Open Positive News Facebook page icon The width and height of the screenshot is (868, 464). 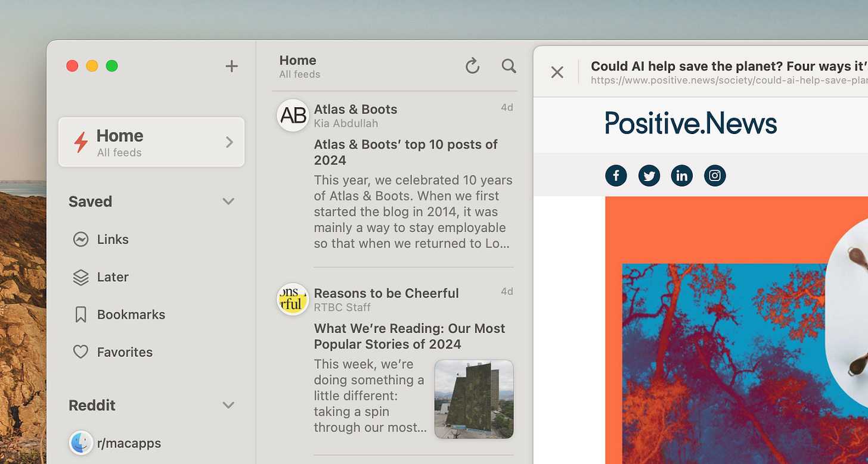tap(616, 176)
